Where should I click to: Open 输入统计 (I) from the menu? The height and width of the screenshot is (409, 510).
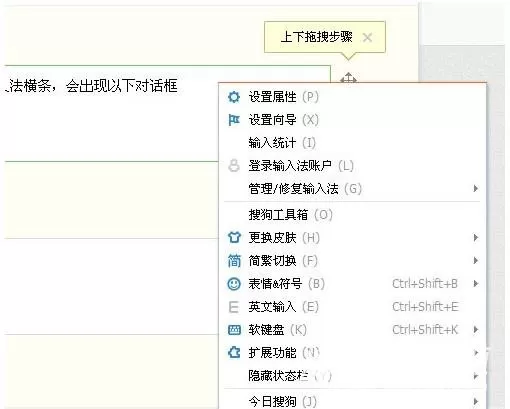coord(353,143)
